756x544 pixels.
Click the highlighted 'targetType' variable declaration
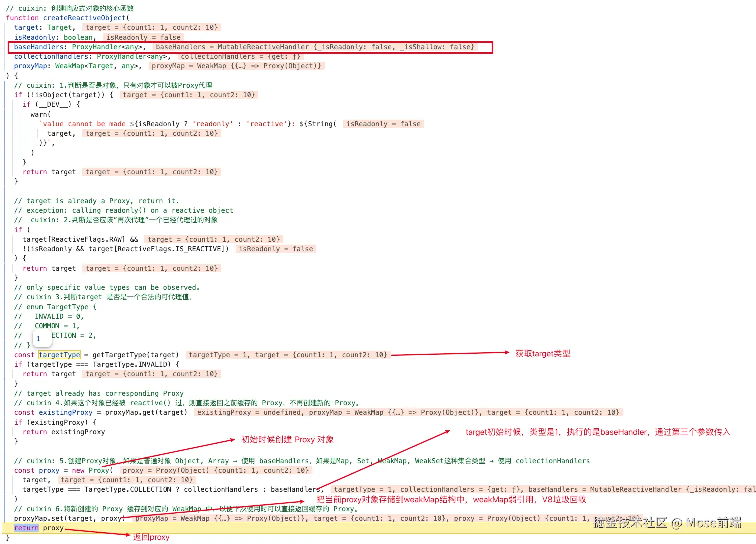point(60,355)
